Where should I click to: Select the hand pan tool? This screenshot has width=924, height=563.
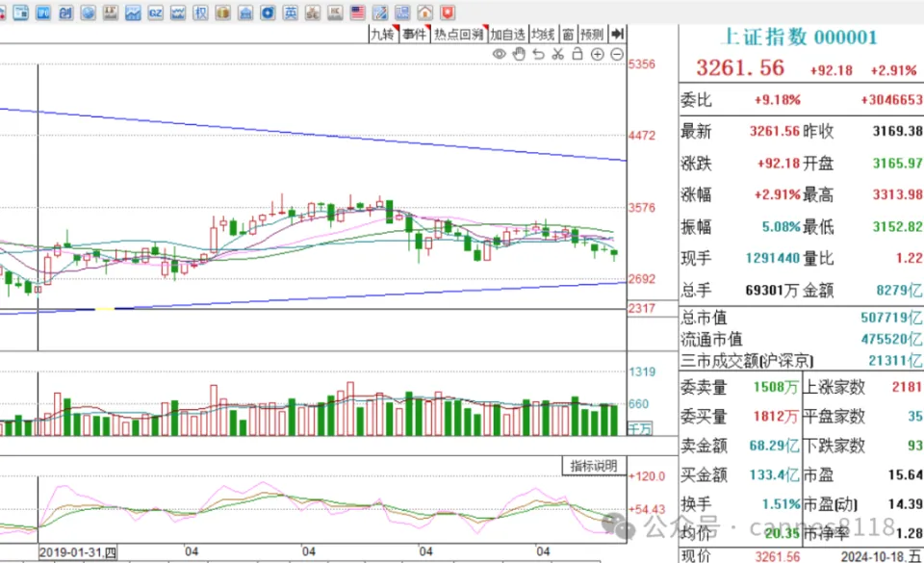pyautogui.click(x=519, y=54)
